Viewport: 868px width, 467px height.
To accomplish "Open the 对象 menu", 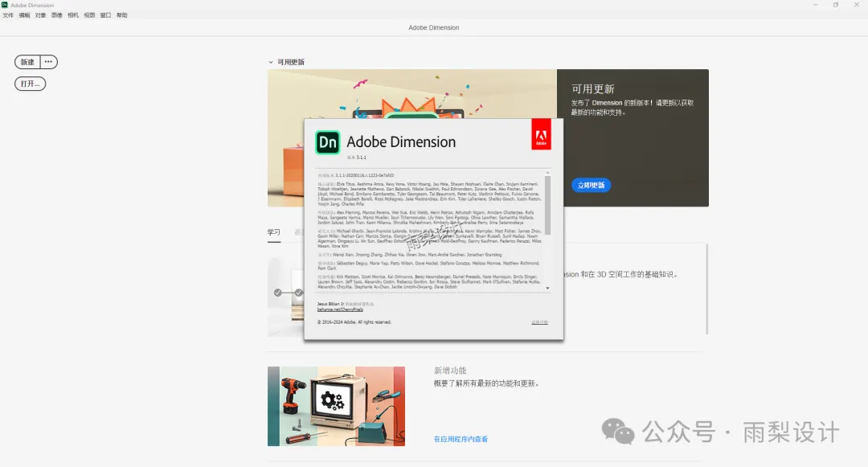I will point(40,15).
